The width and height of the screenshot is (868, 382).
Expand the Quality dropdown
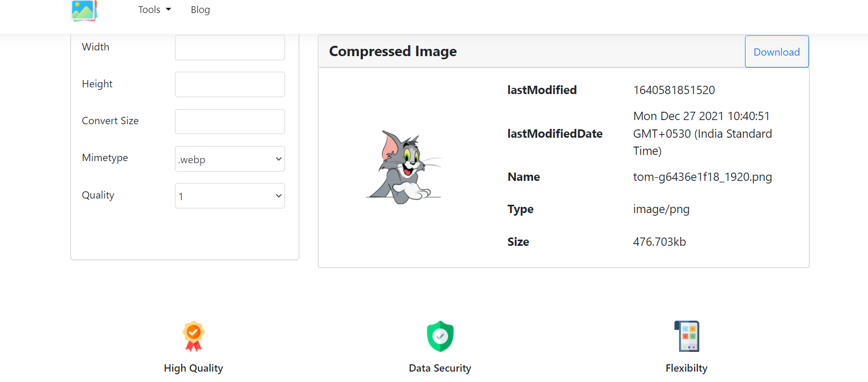pyautogui.click(x=230, y=196)
